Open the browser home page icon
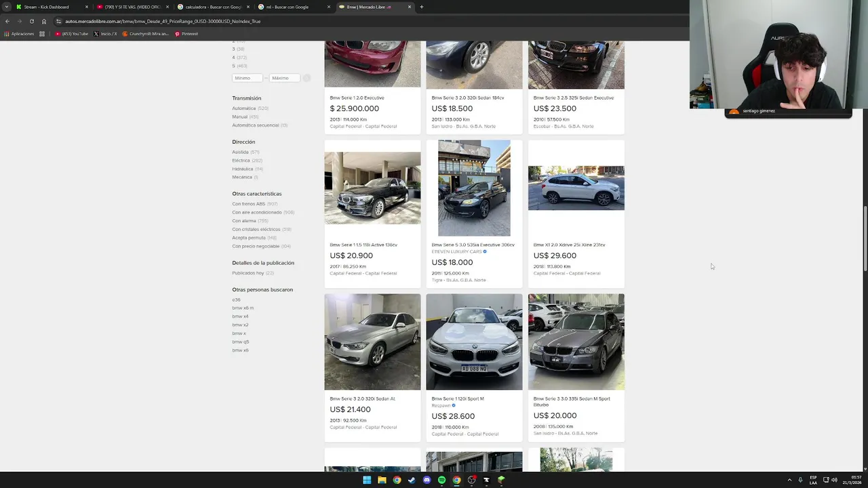The height and width of the screenshot is (488, 868). click(x=44, y=21)
